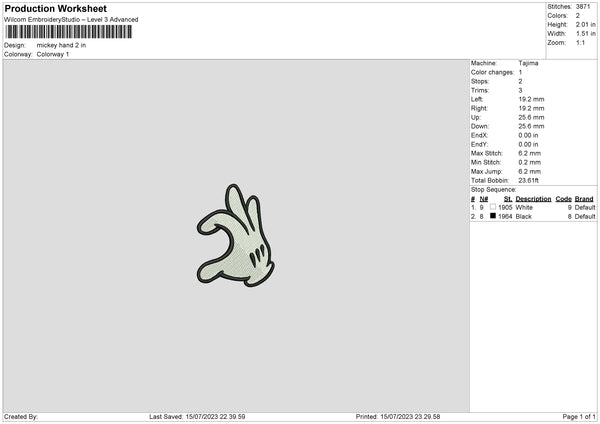600x424 pixels.
Task: Click the 'Black' description in stop sequence
Action: coord(523,217)
